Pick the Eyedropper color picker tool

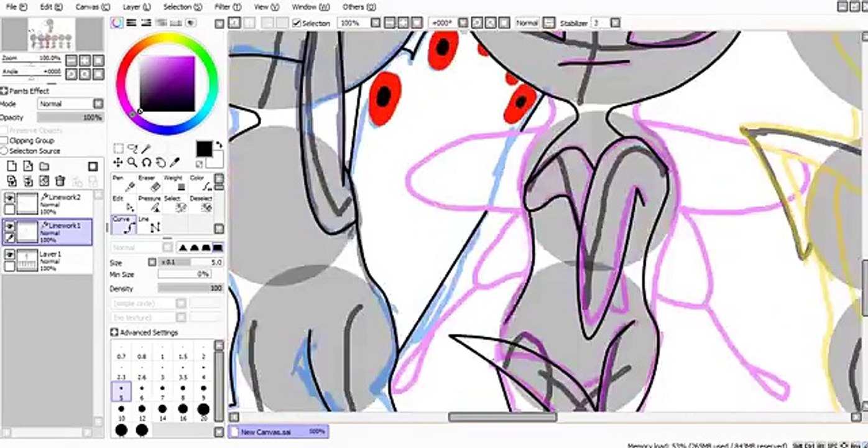(175, 162)
